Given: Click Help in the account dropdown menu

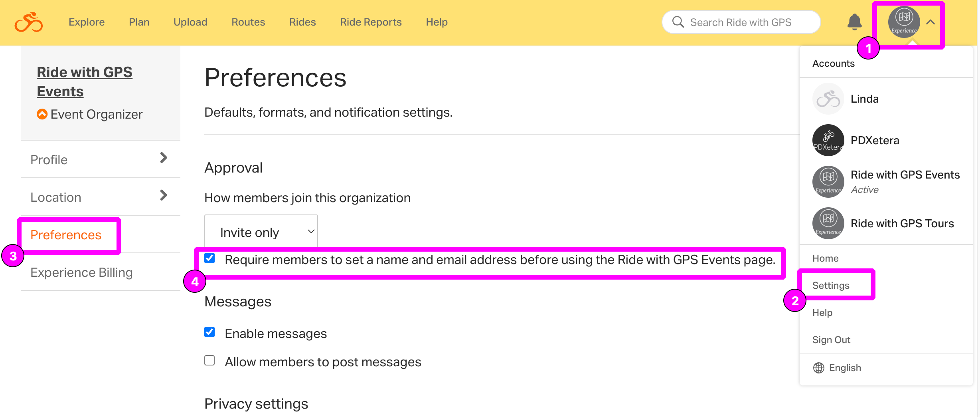Looking at the screenshot, I should pyautogui.click(x=822, y=313).
